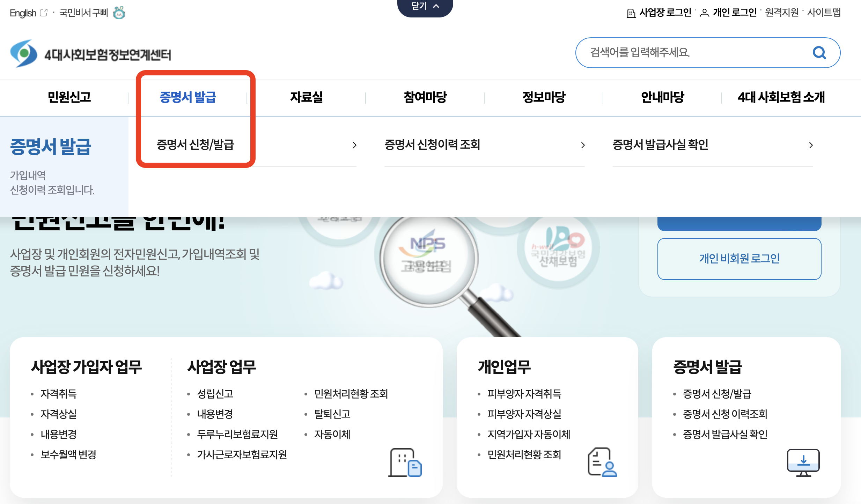Click 두루누리보험료지원 link
Viewport: 861px width, 504px height.
coord(237,434)
